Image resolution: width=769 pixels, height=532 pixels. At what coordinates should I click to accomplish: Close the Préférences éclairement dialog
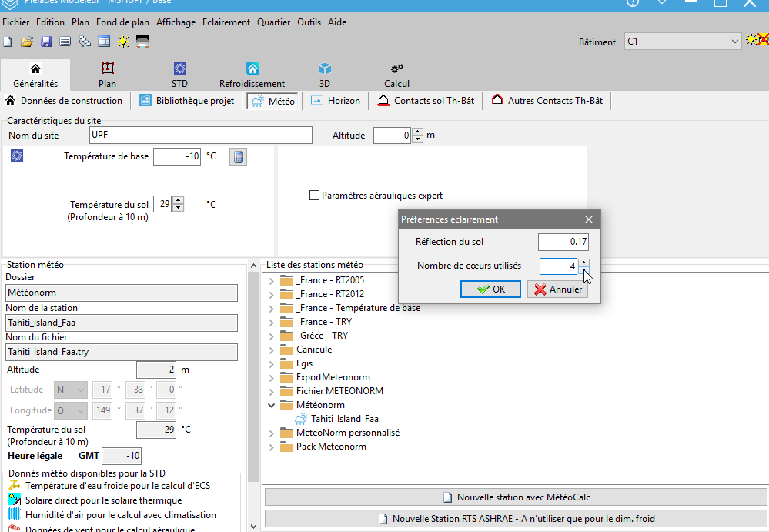(x=589, y=219)
